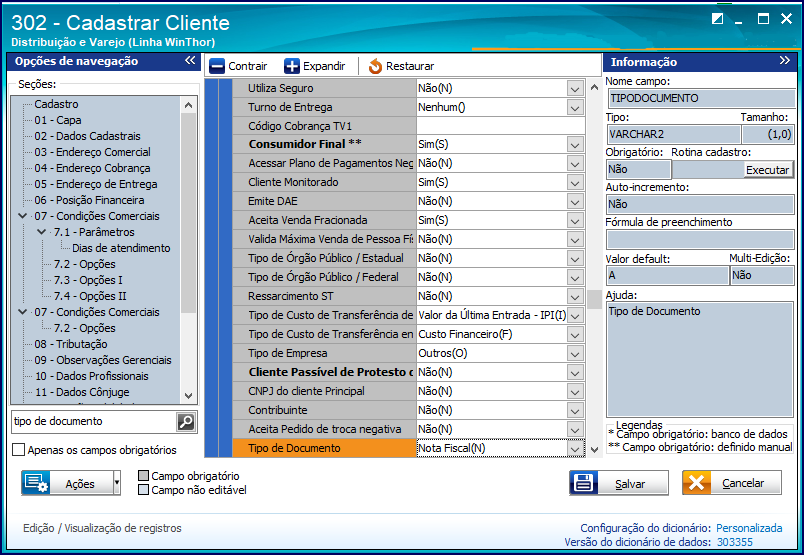
Task: Click the window restore layout icon in title bar
Action: (x=717, y=19)
